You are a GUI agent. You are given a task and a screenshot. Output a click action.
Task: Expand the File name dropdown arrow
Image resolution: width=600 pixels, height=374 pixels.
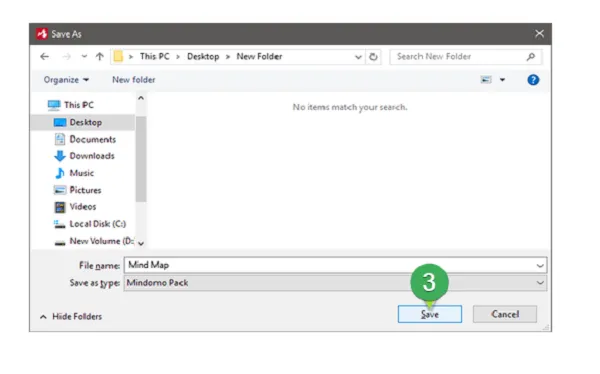[540, 265]
